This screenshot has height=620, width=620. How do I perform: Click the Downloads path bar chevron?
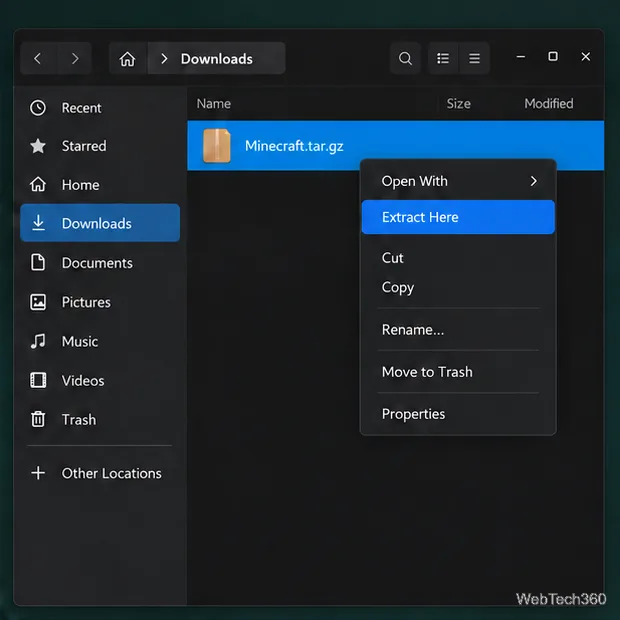164,59
